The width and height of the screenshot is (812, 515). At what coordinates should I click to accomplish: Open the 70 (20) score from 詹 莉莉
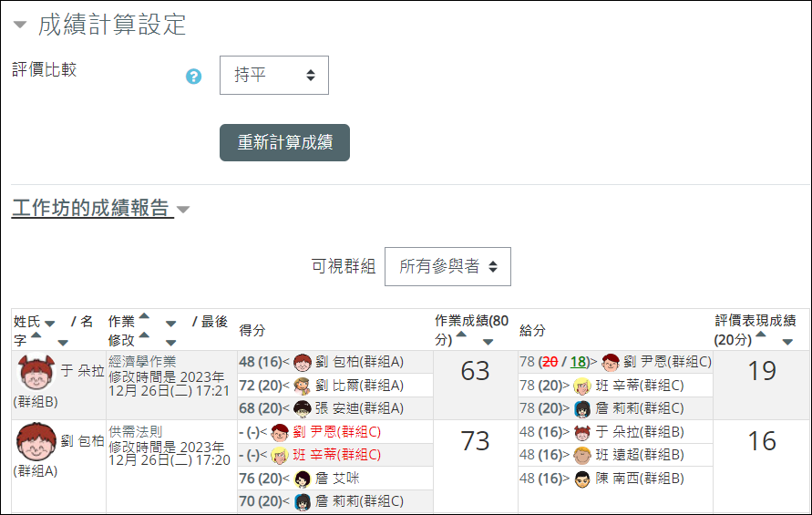point(261,501)
